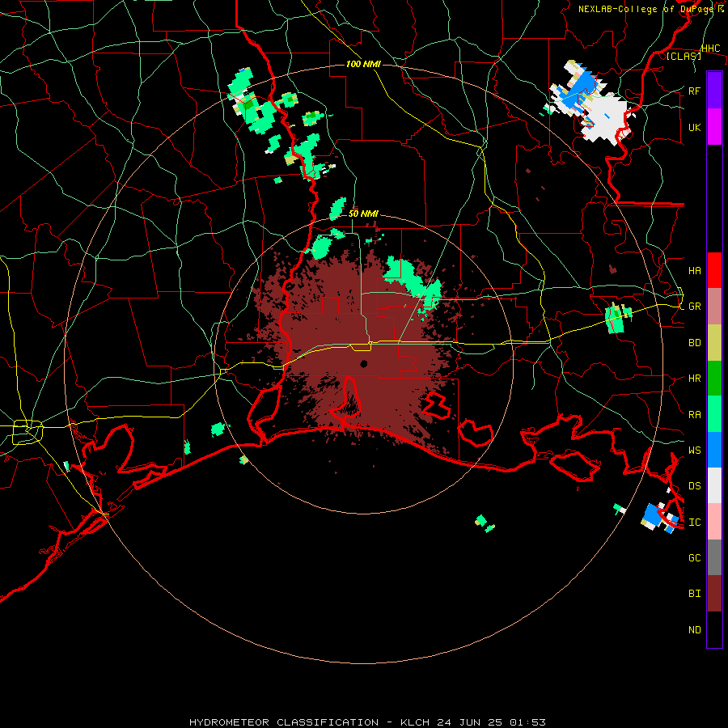
Task: Click the BD yellow legend swatch
Action: (x=714, y=343)
